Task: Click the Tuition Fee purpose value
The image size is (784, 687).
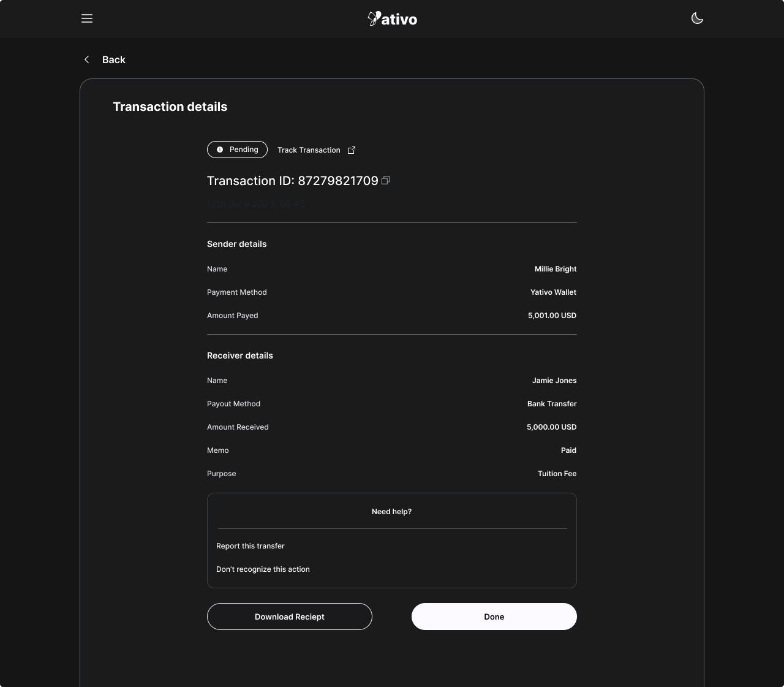Action: tap(557, 474)
